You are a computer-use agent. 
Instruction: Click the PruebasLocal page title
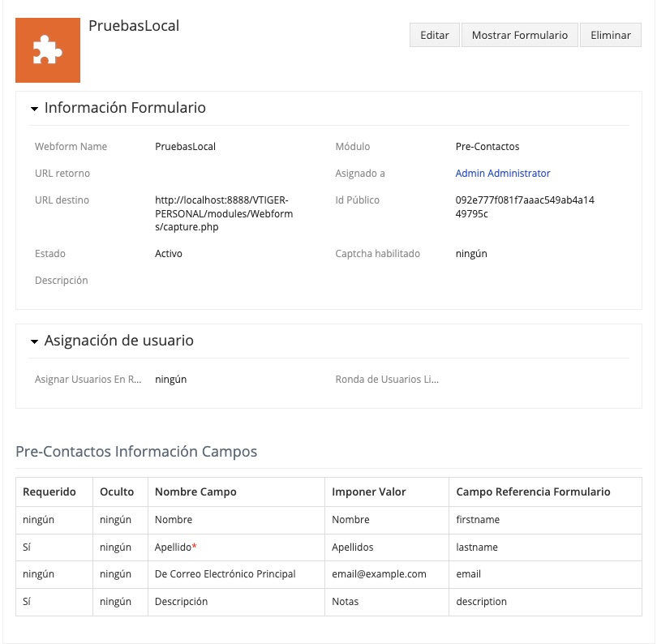pos(134,26)
